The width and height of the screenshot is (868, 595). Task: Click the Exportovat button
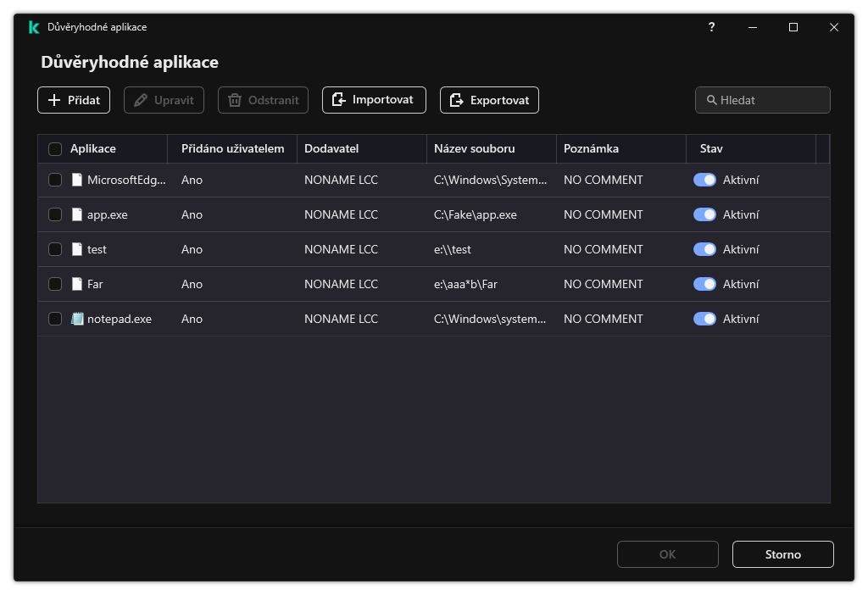(x=489, y=100)
